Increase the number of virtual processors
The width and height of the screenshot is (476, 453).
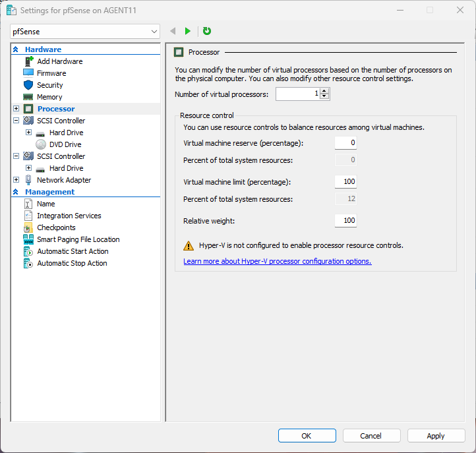pyautogui.click(x=324, y=92)
